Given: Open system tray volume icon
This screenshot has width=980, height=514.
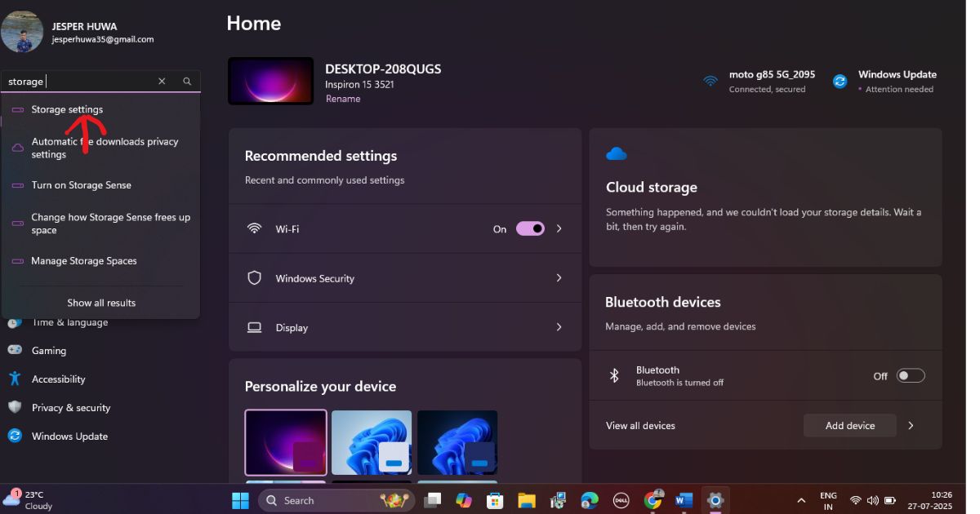Looking at the screenshot, I should pyautogui.click(x=873, y=500).
